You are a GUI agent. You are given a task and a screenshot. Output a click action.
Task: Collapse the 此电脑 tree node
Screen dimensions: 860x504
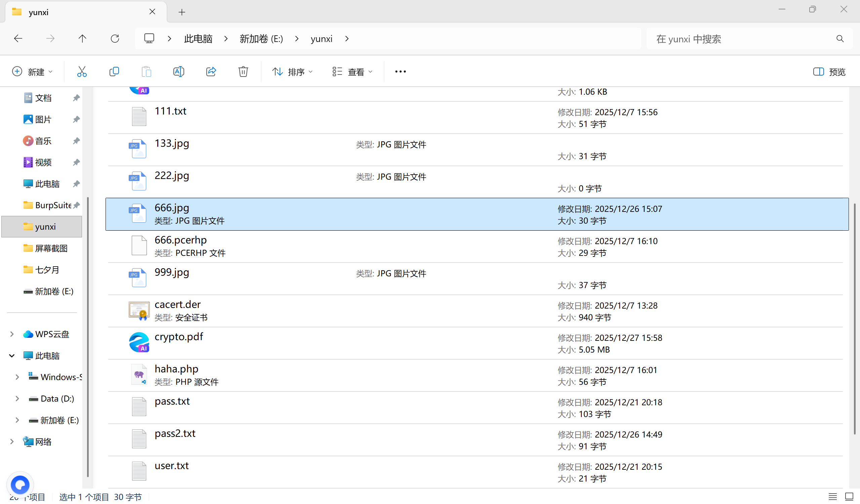12,356
